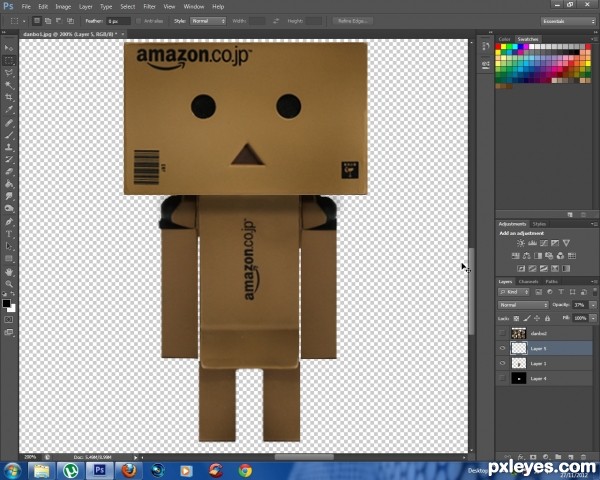This screenshot has height=480, width=600.
Task: Select the Pen tool
Action: [x=9, y=222]
